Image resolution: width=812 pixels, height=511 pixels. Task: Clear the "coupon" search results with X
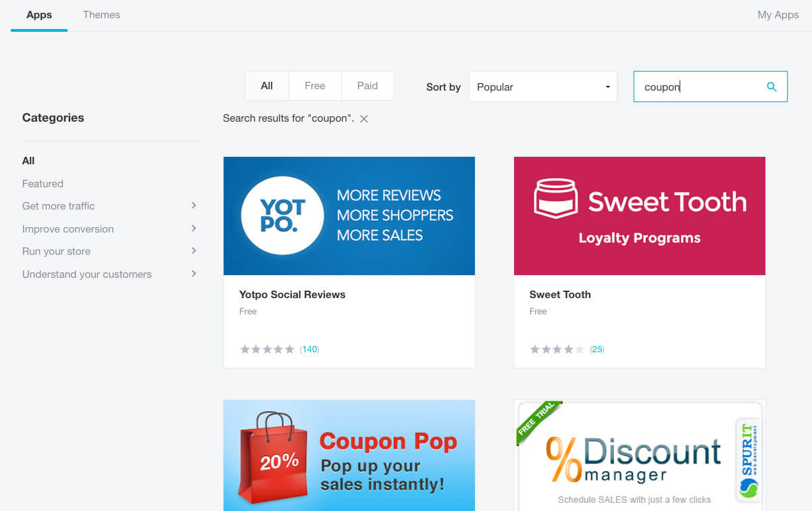tap(364, 119)
